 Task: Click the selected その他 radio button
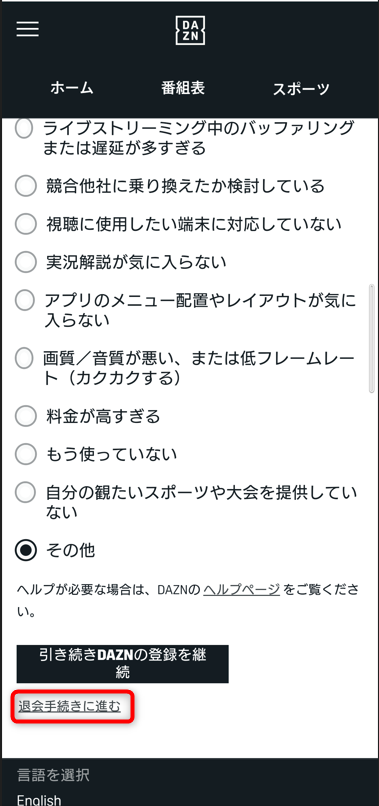(25, 551)
